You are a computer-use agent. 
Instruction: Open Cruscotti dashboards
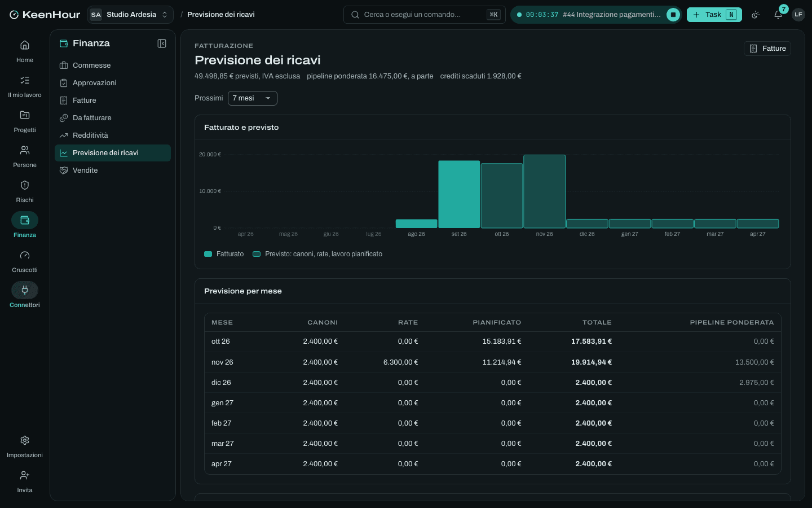tap(25, 261)
